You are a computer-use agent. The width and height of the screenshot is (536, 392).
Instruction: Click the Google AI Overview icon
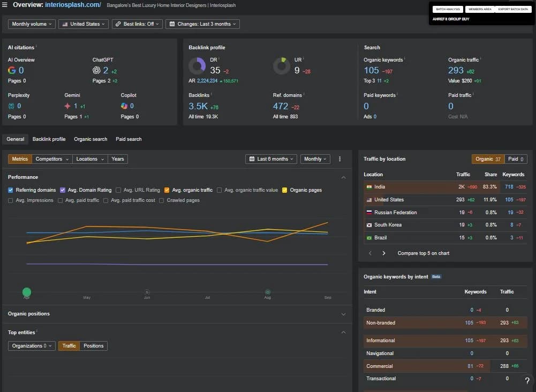(x=12, y=70)
